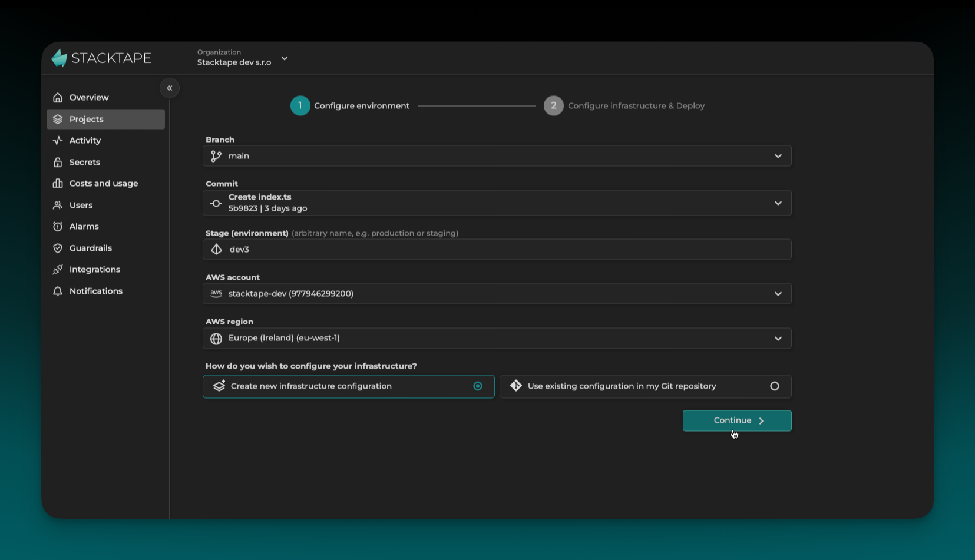Select Use existing configuration radio button
975x560 pixels.
(775, 386)
